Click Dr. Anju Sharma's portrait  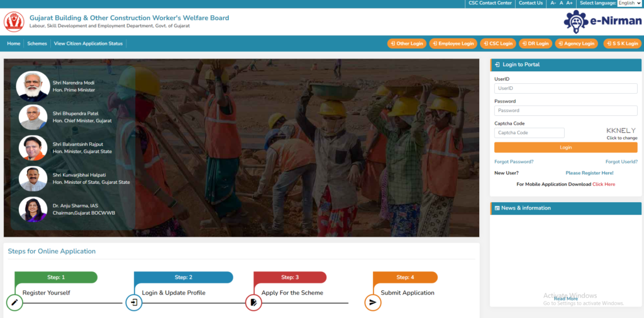tap(33, 210)
